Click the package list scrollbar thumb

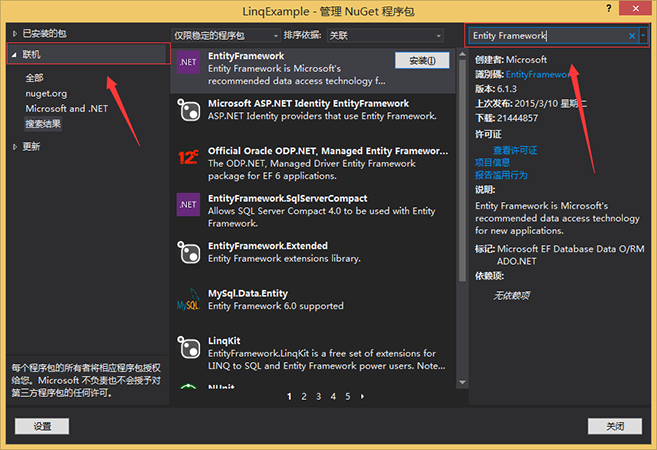463,170
